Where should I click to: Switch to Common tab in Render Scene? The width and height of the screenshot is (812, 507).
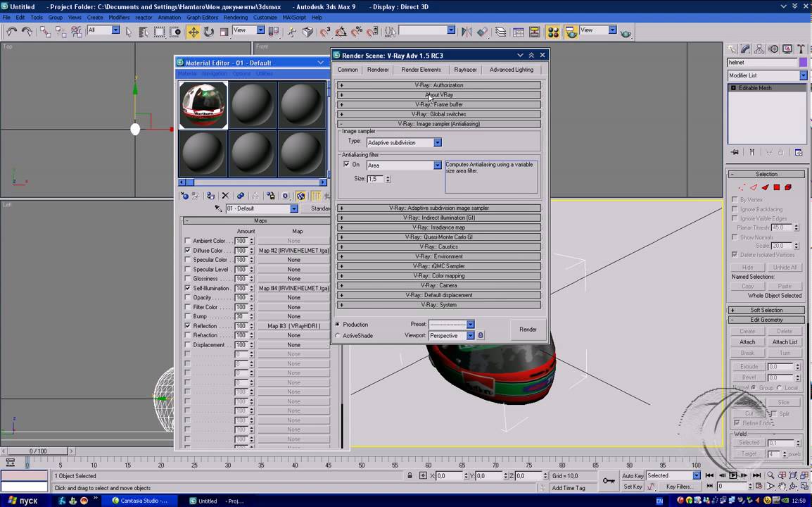348,70
